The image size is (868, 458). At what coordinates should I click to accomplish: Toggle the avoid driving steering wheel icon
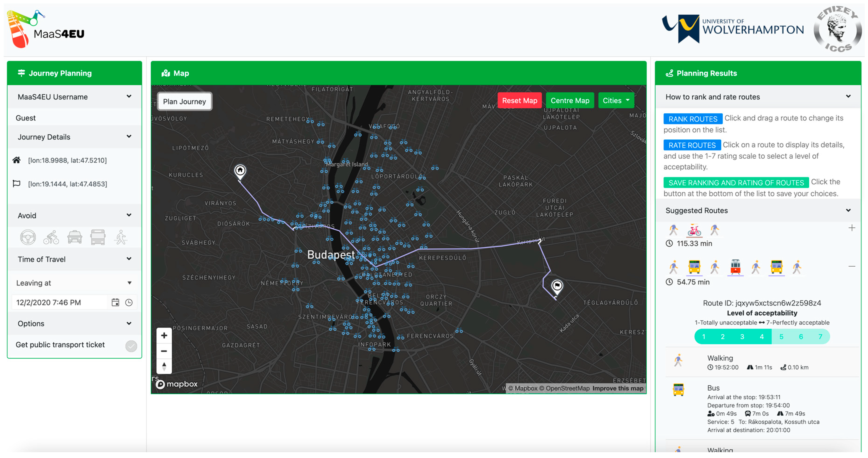point(28,237)
